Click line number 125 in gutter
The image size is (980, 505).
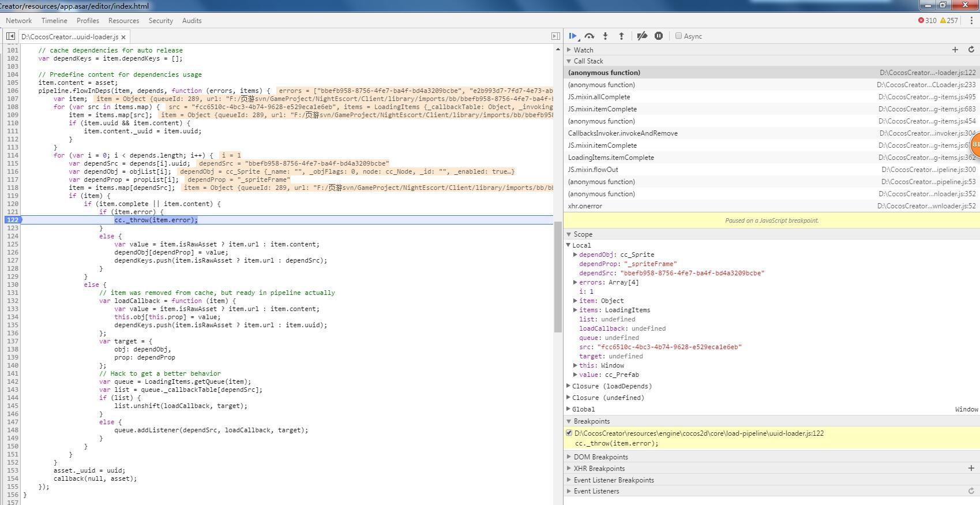13,244
